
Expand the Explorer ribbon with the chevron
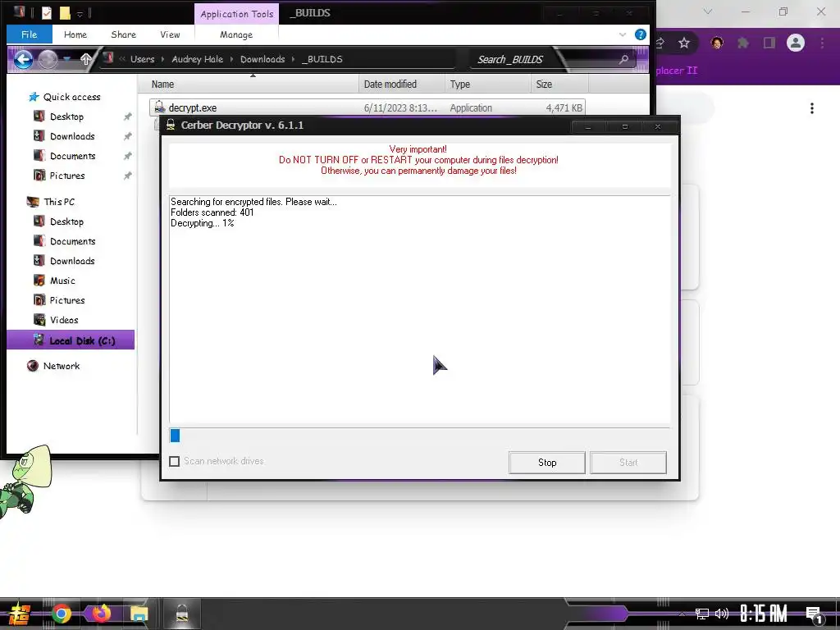(623, 34)
